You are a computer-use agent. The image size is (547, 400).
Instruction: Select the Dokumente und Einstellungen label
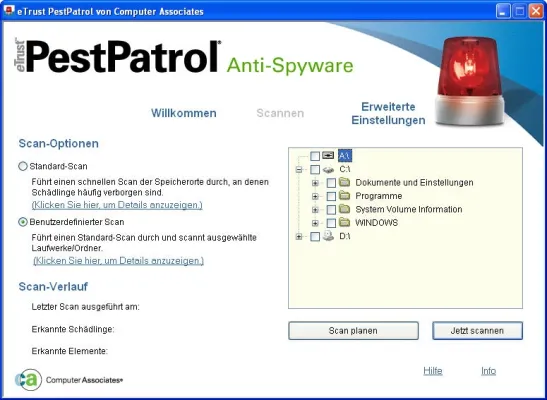pyautogui.click(x=414, y=183)
